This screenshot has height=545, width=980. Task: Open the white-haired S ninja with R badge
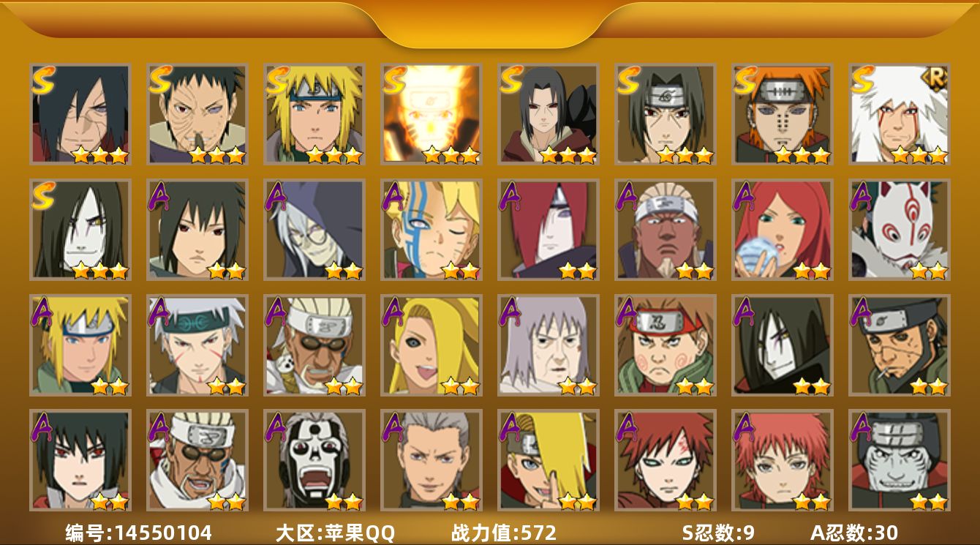[899, 113]
